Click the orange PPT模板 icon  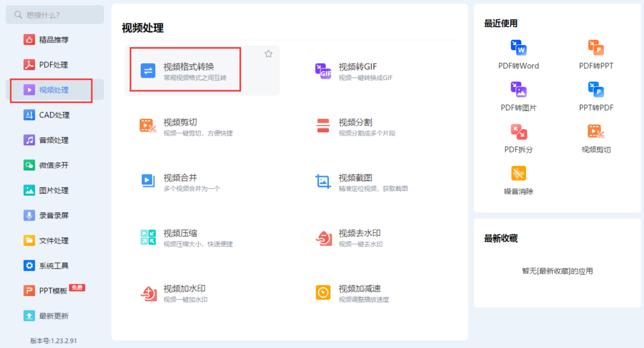(29, 290)
